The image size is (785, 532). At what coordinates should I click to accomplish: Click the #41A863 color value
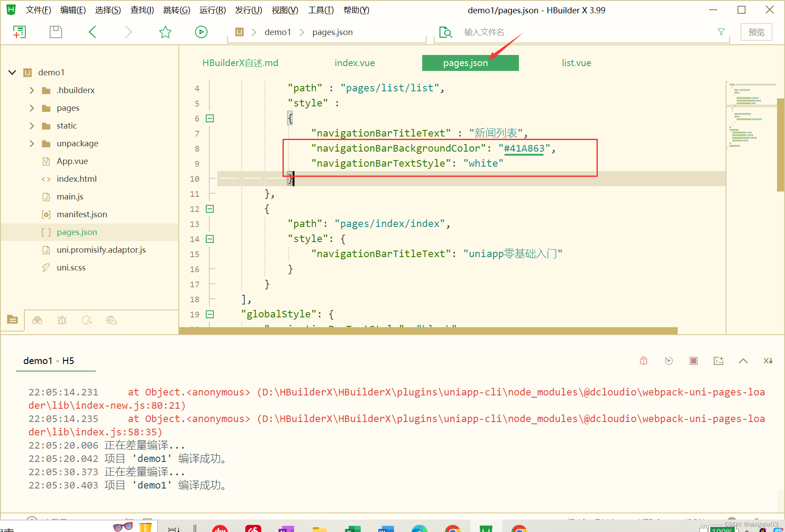coord(524,149)
